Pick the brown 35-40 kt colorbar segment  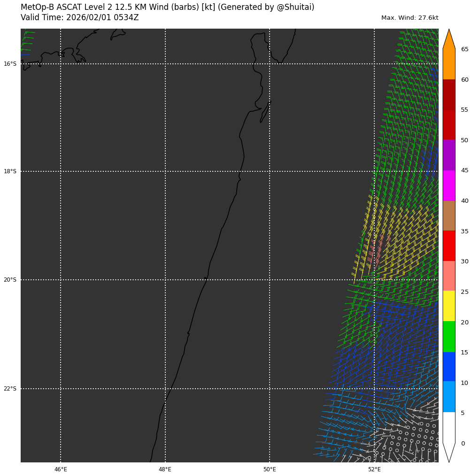point(449,215)
